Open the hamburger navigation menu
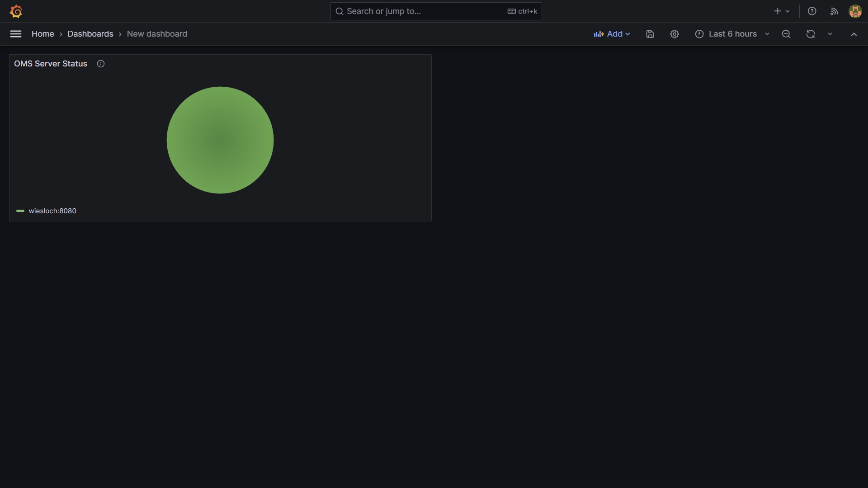The width and height of the screenshot is (868, 488). tap(16, 34)
